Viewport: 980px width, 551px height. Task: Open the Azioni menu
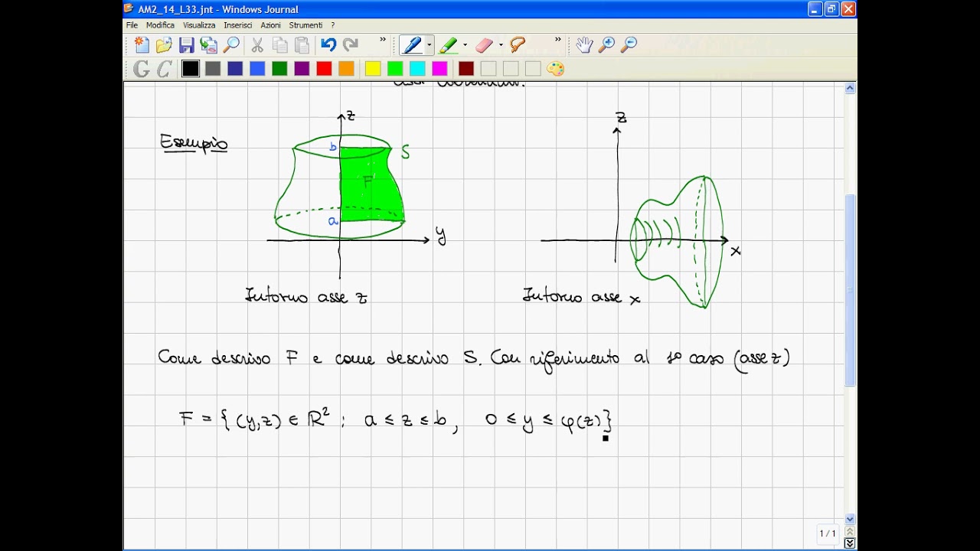[270, 25]
